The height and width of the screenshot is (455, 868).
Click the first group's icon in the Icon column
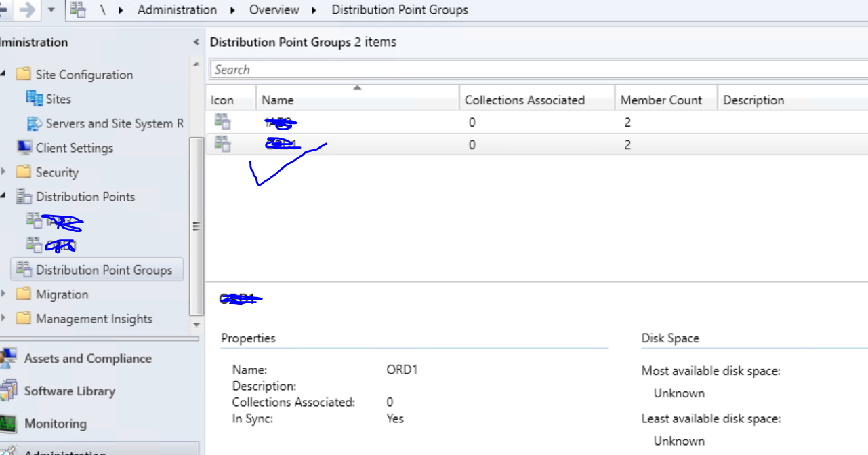(x=224, y=122)
